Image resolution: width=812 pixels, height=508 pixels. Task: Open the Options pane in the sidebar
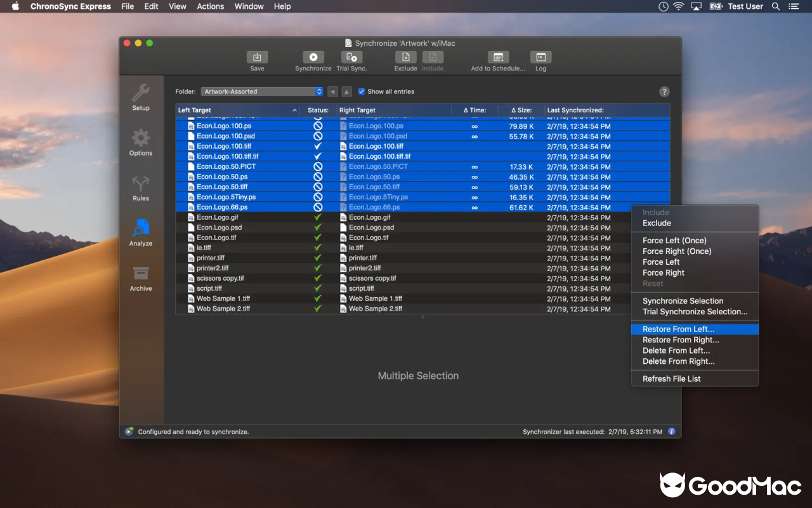140,143
